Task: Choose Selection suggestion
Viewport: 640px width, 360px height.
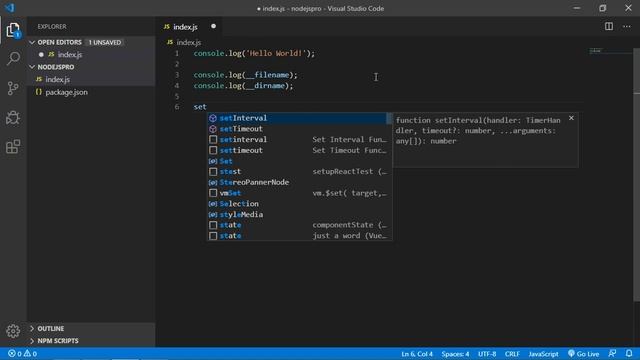Action: [x=297, y=204]
